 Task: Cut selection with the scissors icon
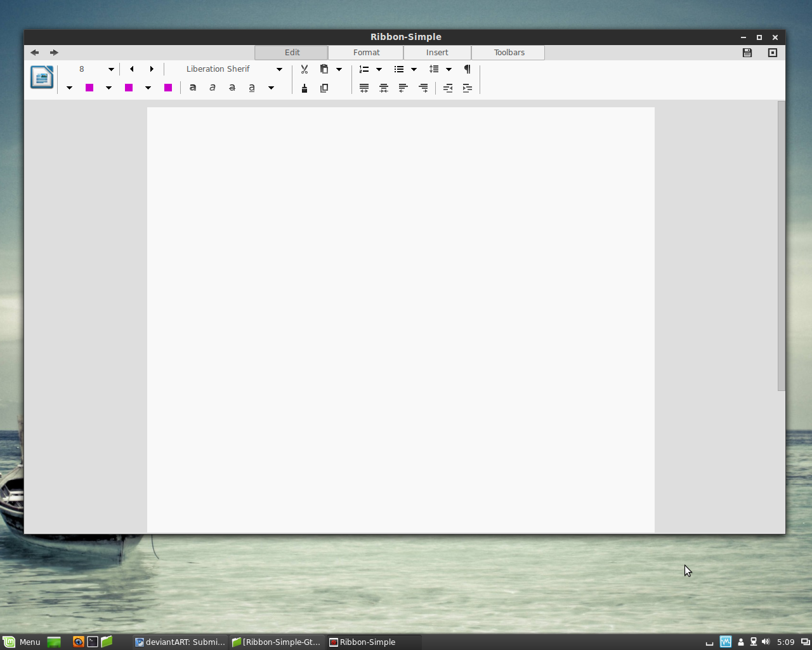pyautogui.click(x=304, y=69)
